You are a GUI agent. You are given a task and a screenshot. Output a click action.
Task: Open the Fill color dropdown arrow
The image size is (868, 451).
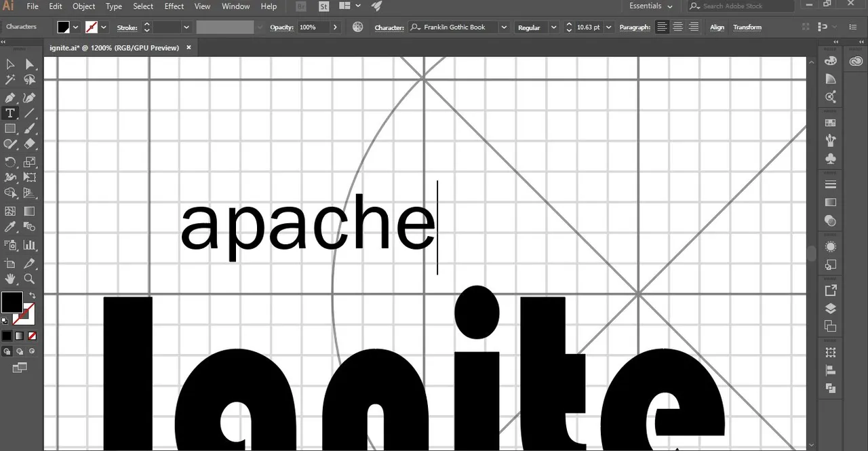coord(75,27)
